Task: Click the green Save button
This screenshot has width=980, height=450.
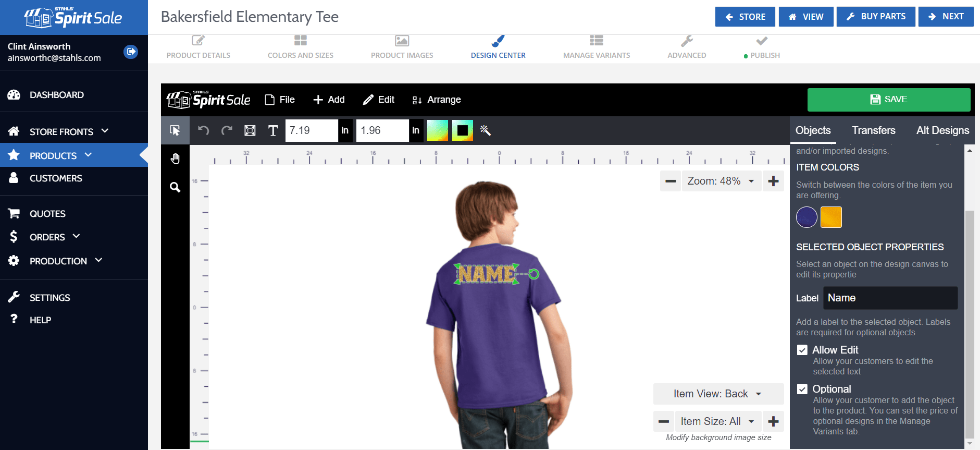Action: tap(889, 100)
